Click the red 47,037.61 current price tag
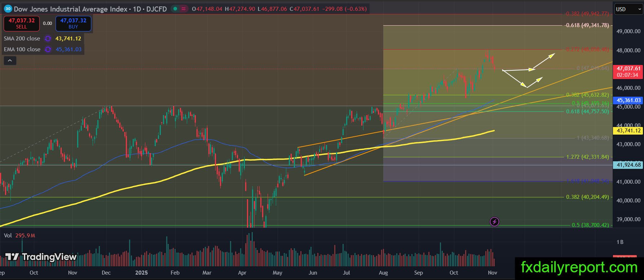The width and height of the screenshot is (644, 280). click(628, 72)
